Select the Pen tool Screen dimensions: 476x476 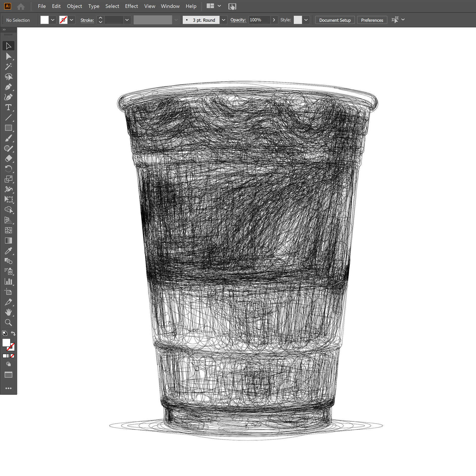click(8, 87)
